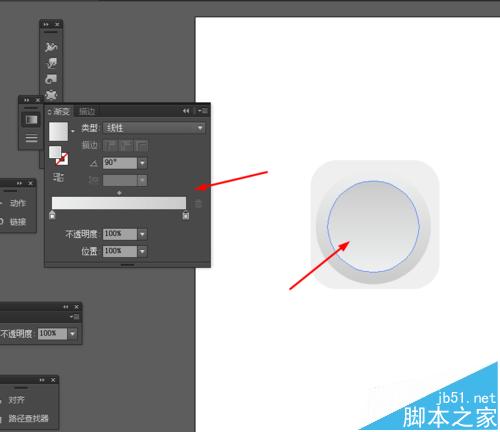The height and width of the screenshot is (432, 500).
Task: Click the 不透明度 field in Gradient panel
Action: [x=120, y=234]
